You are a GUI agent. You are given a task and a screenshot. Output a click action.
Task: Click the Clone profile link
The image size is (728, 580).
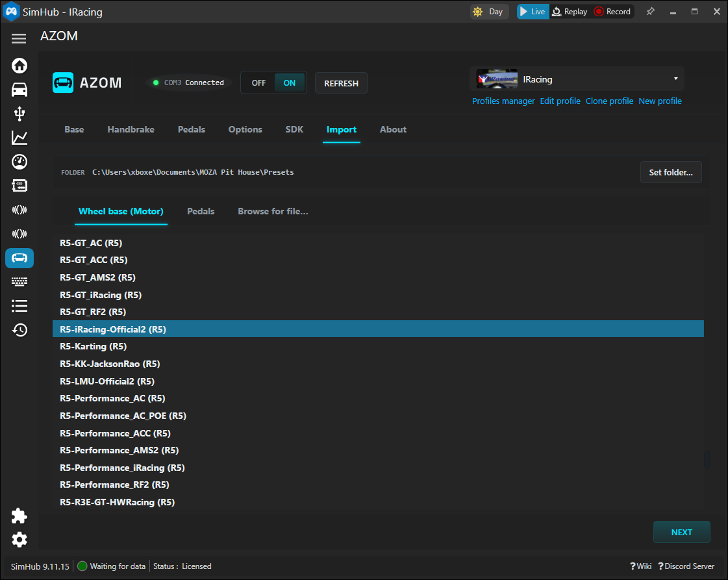pyautogui.click(x=609, y=101)
